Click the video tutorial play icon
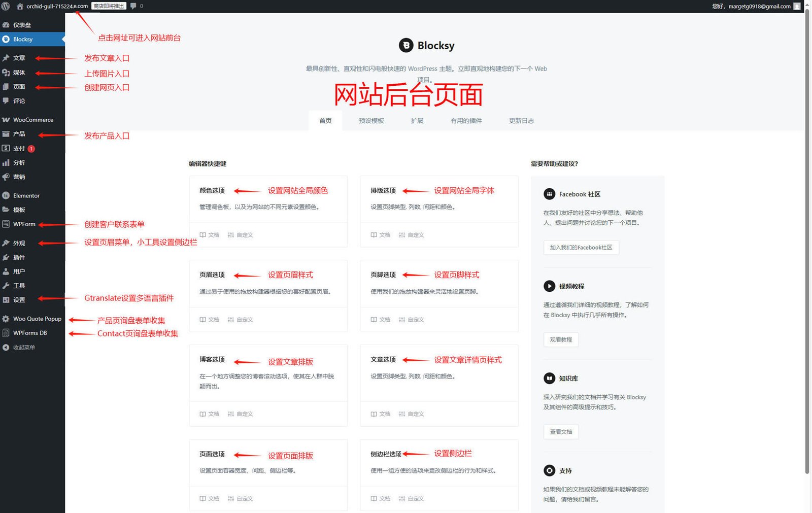The width and height of the screenshot is (812, 513). point(549,286)
